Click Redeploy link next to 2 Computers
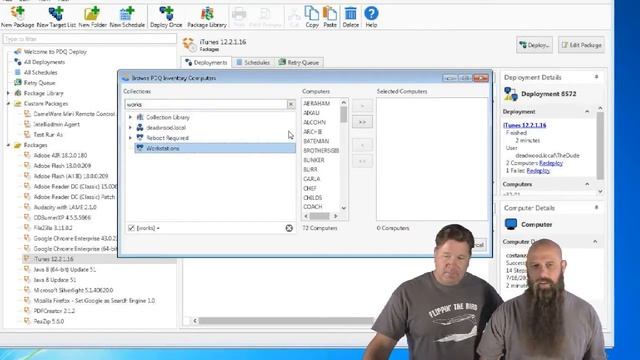Screen dimensions: 640x360 coord(551,163)
